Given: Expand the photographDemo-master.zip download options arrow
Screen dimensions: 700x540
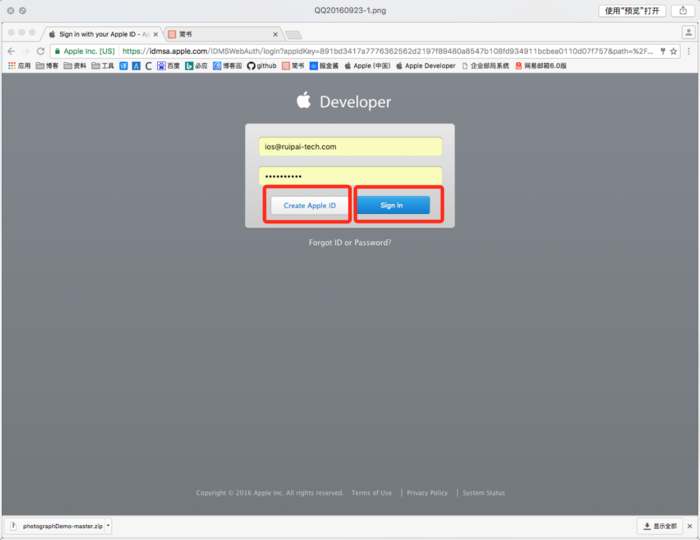Looking at the screenshot, I should coord(108,526).
